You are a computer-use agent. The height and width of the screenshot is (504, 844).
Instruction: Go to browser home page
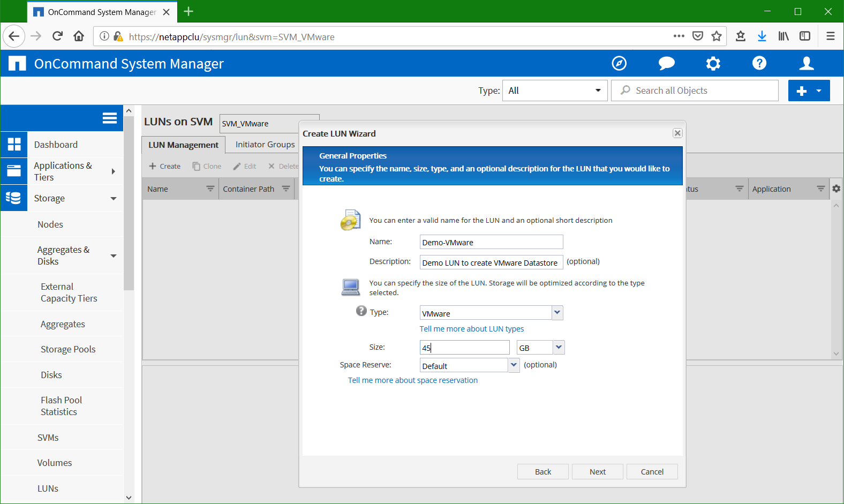(79, 36)
